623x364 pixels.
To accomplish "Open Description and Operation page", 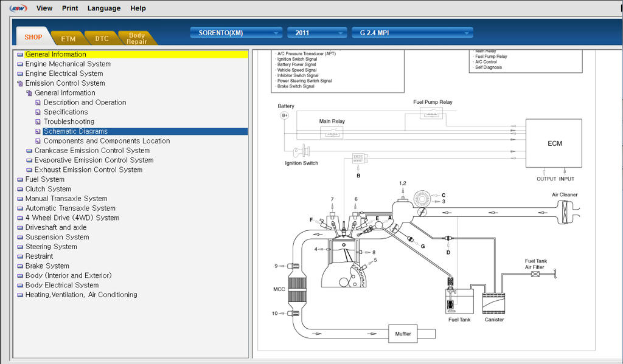I will (85, 103).
